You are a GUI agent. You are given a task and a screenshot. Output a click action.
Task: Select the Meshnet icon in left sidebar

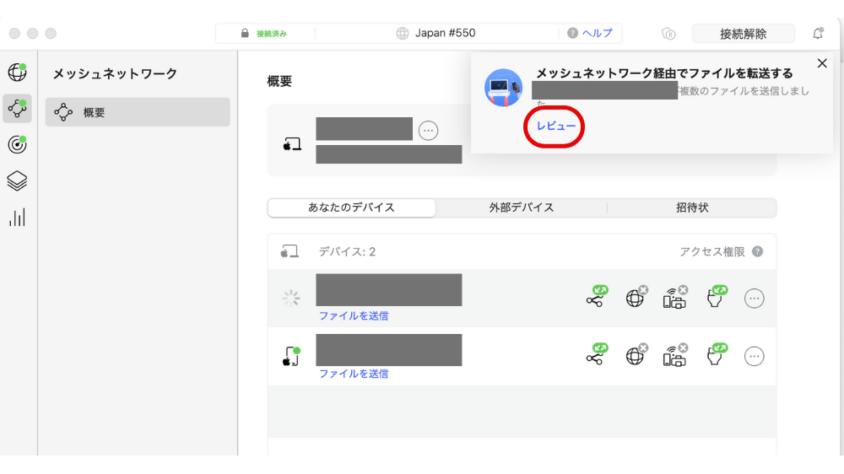17,108
